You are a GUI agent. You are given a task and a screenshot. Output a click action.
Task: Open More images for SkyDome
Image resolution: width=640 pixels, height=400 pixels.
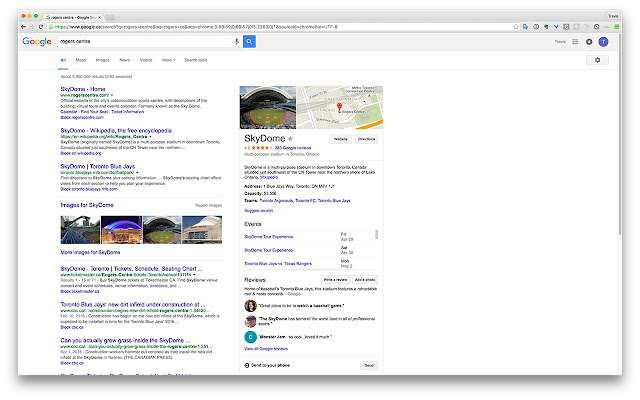point(90,252)
